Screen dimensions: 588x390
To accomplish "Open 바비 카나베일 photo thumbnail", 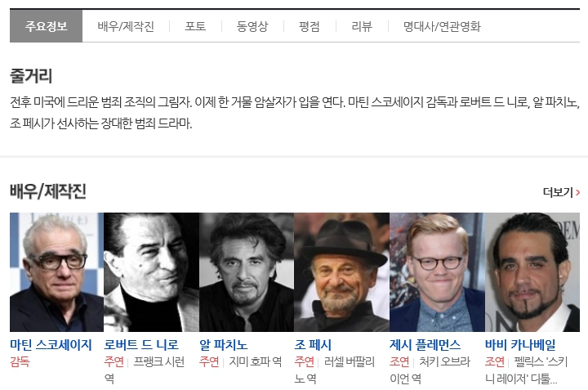I will (532, 272).
